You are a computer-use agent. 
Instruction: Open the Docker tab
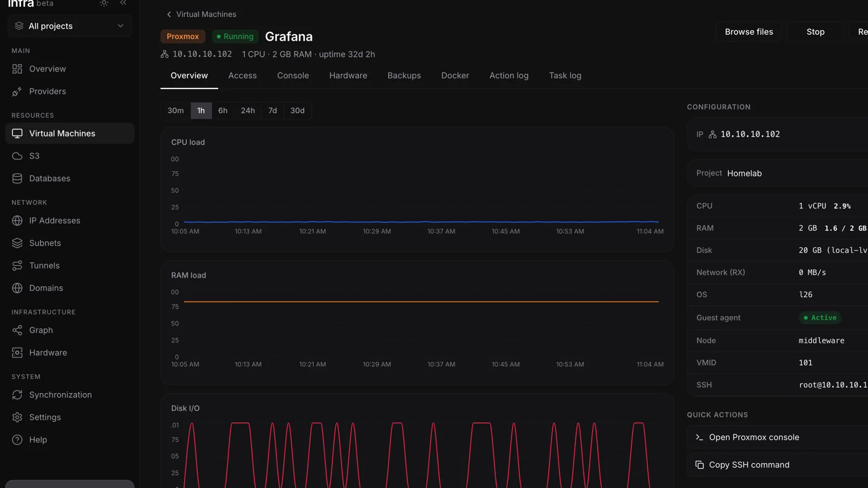pyautogui.click(x=455, y=75)
